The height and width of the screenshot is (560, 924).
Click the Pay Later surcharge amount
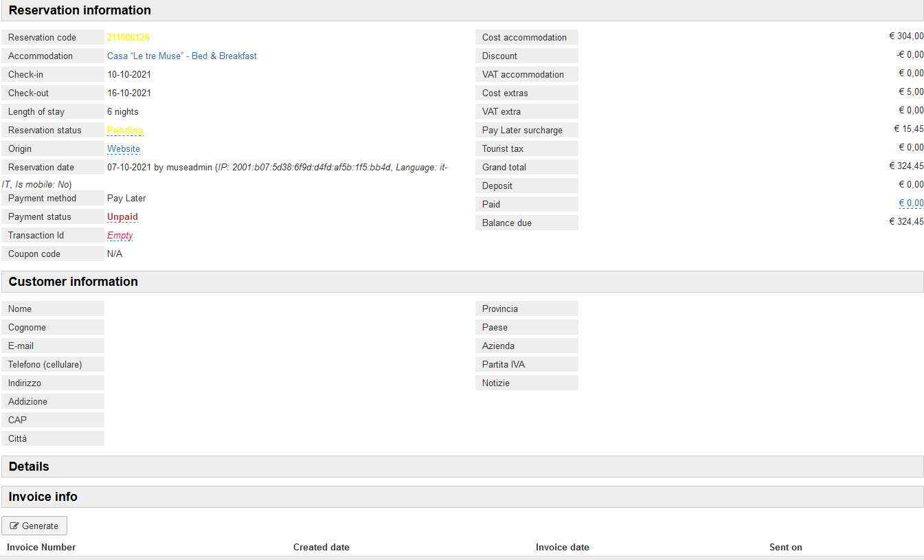click(x=908, y=129)
